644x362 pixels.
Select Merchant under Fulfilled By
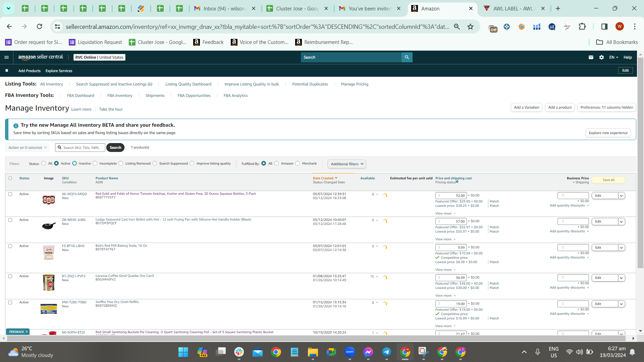pos(298,164)
